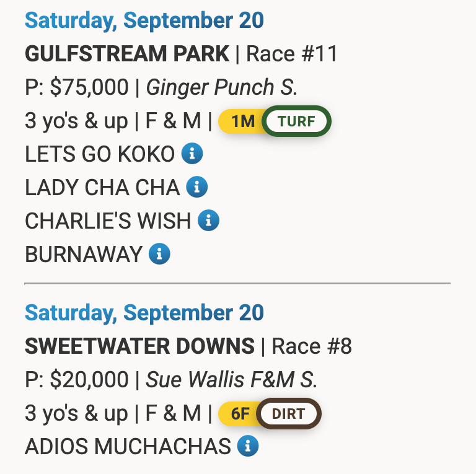Open info icon next to ADIOS MUCHACHAS
The width and height of the screenshot is (476, 474).
tap(248, 445)
